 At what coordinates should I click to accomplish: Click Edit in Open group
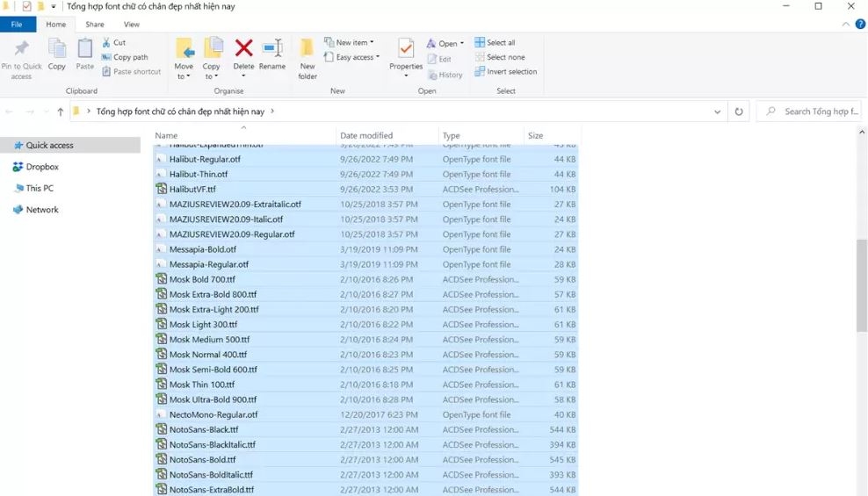(x=439, y=59)
